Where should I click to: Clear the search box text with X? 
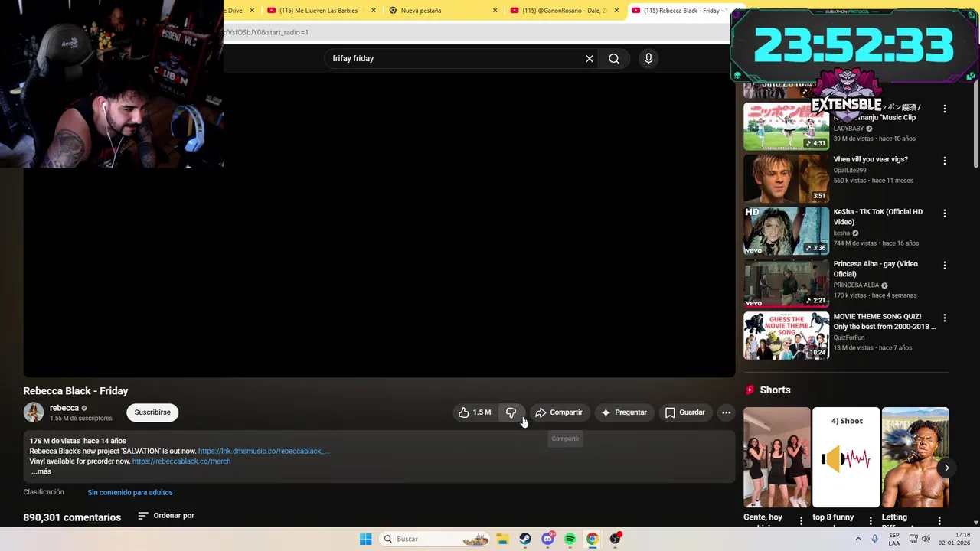click(590, 58)
